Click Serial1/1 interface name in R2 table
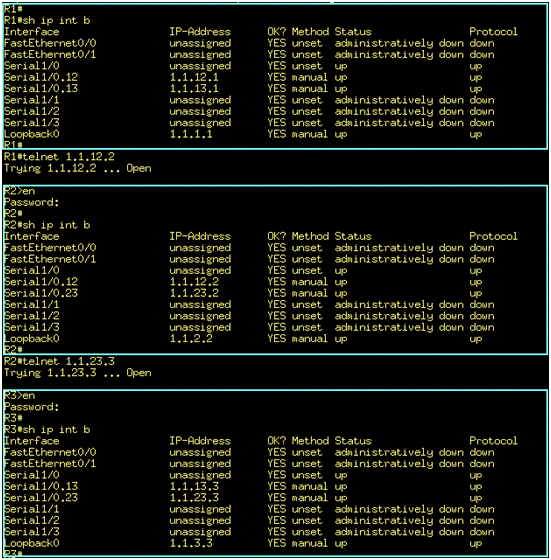The height and width of the screenshot is (560, 551). (31, 305)
